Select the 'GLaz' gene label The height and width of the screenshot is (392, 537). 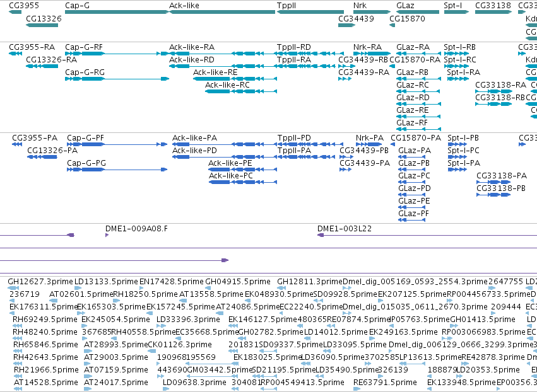405,6
